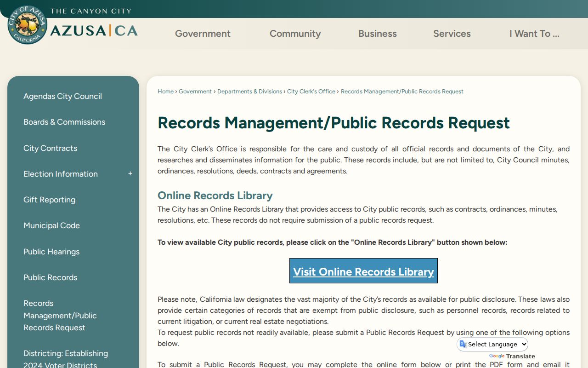
Task: Open Election Information sidebar link
Action: pyautogui.click(x=61, y=174)
